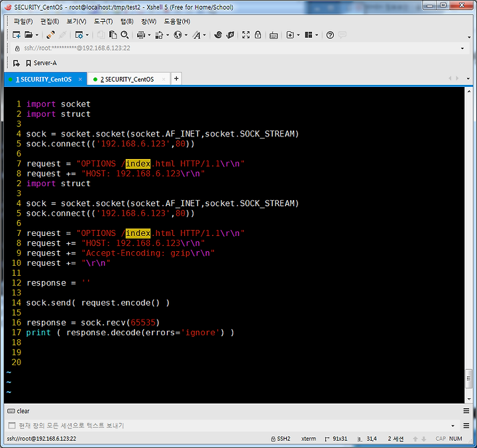Expand the Properties dropdown arrow

(87, 35)
